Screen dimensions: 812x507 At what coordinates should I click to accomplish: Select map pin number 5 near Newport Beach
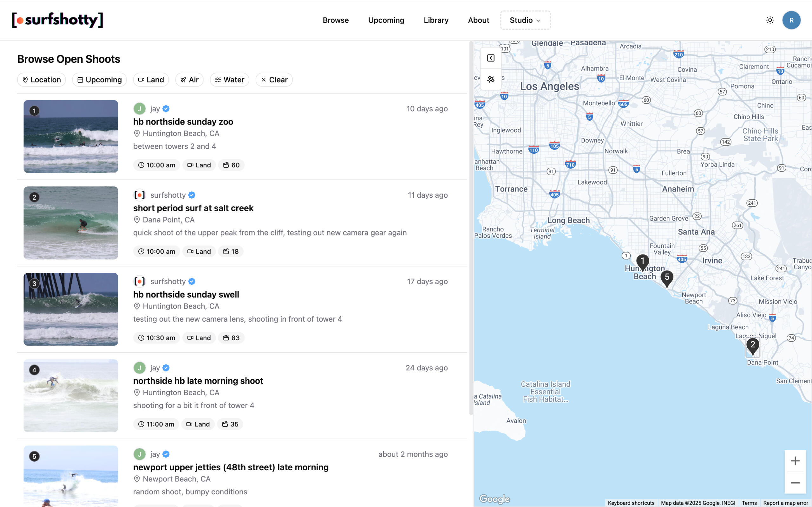click(667, 278)
